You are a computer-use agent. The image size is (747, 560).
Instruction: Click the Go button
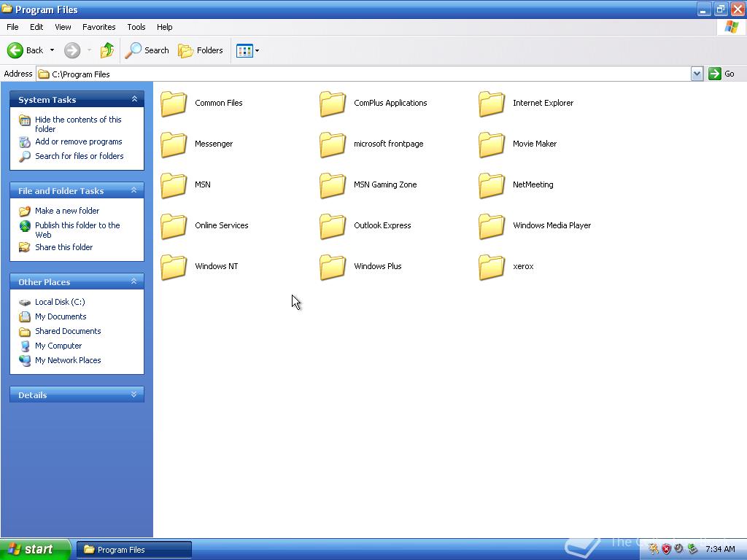point(721,74)
